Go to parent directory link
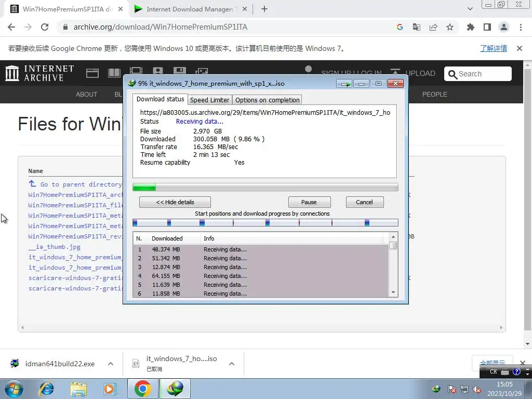The height and width of the screenshot is (399, 532). 81,184
